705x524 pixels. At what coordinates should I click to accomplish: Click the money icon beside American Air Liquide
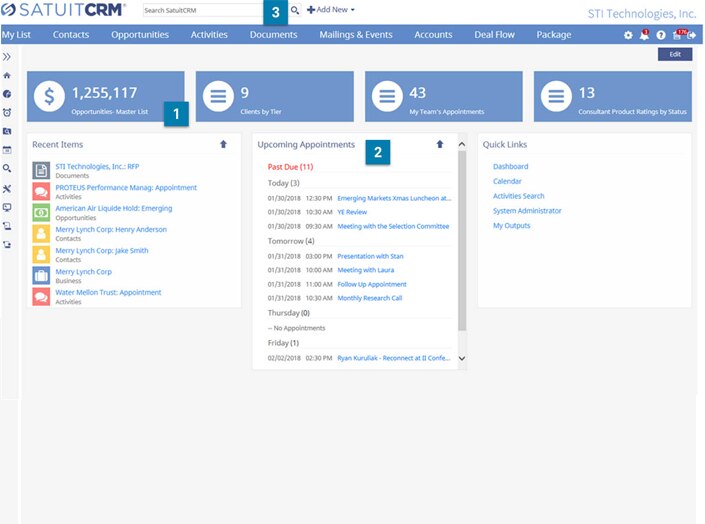pos(41,212)
